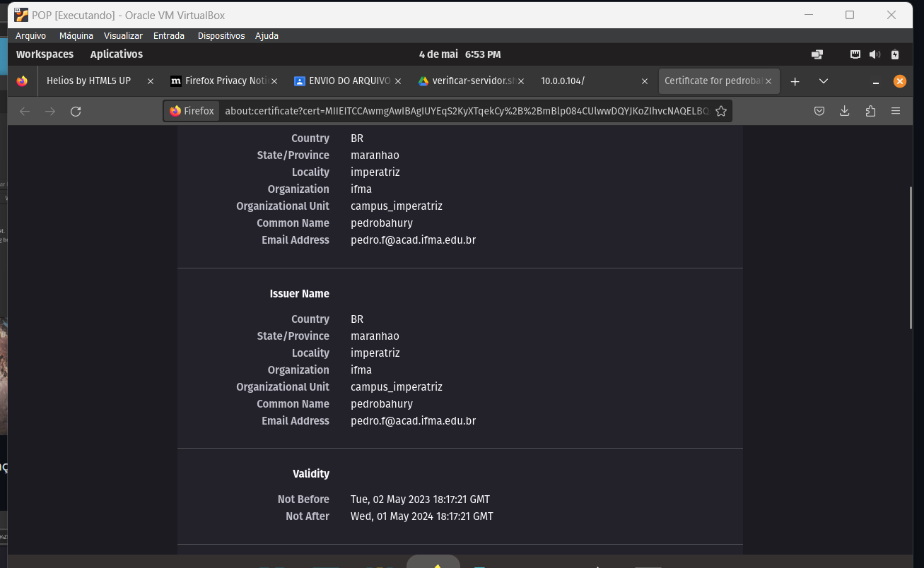Open the Firefox application menu (hamburger)
Viewport: 924px width, 568px height.
pos(896,111)
